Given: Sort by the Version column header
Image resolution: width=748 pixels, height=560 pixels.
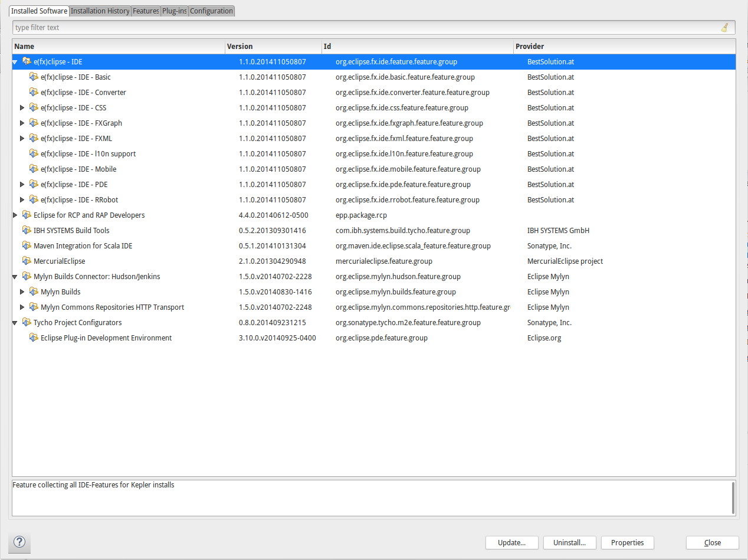Looking at the screenshot, I should click(x=274, y=46).
